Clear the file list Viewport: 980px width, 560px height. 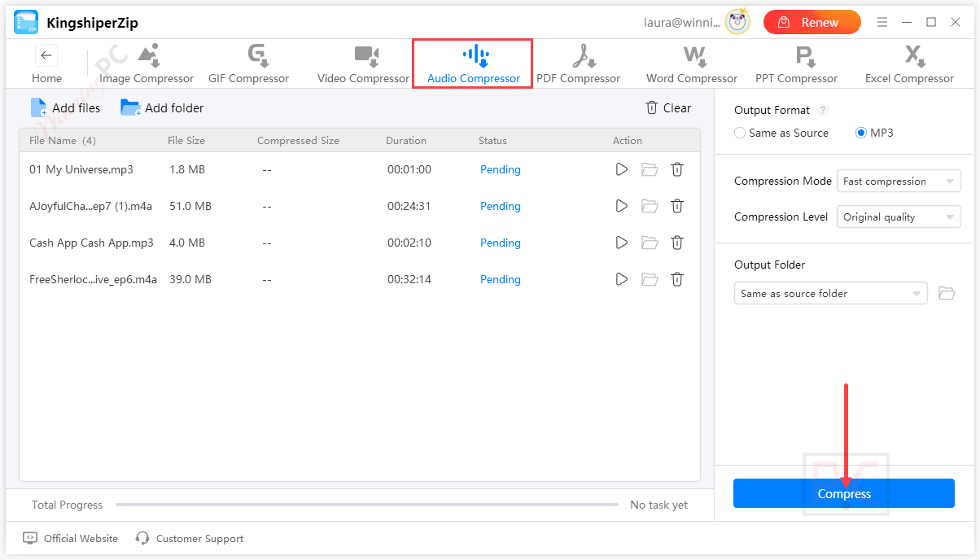point(668,107)
